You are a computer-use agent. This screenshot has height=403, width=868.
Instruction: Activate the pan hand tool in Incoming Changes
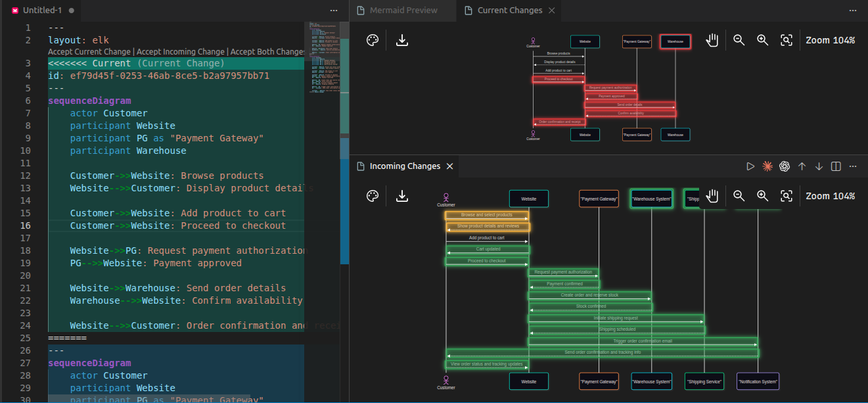point(712,196)
